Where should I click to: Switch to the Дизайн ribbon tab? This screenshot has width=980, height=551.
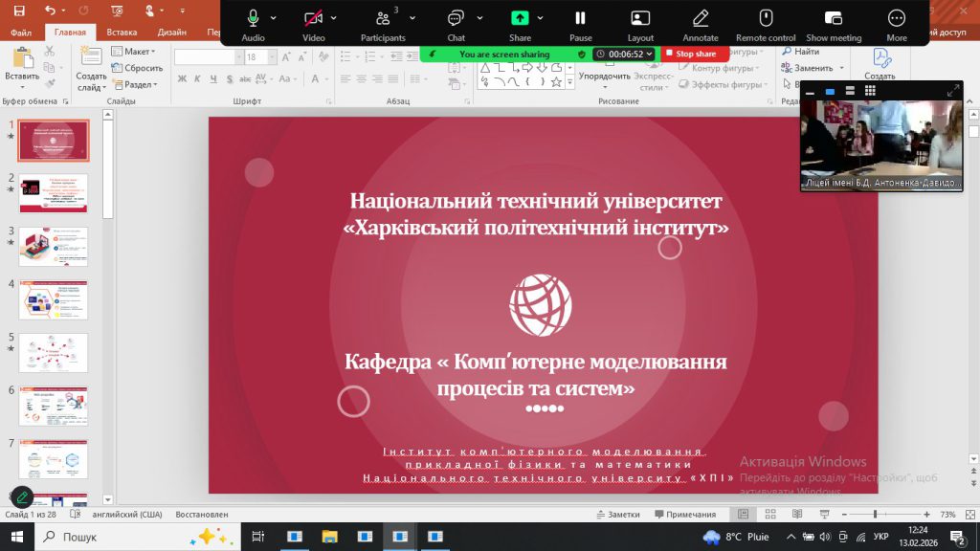pyautogui.click(x=172, y=32)
